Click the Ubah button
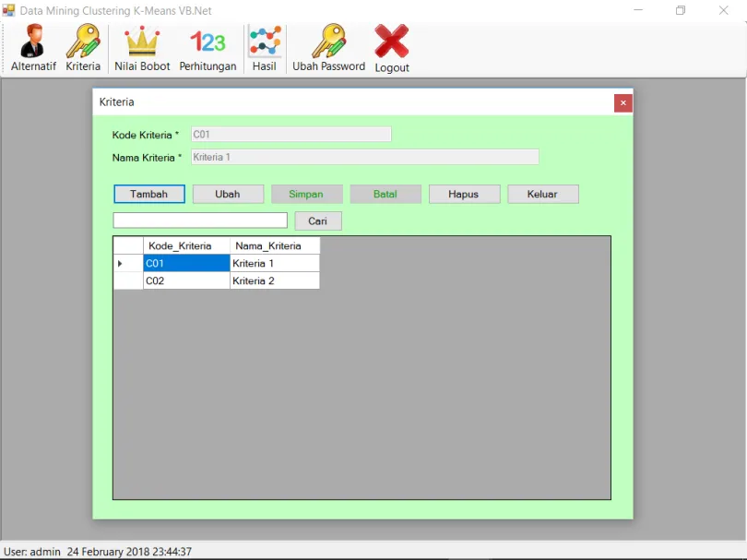This screenshot has width=747, height=560. (228, 195)
